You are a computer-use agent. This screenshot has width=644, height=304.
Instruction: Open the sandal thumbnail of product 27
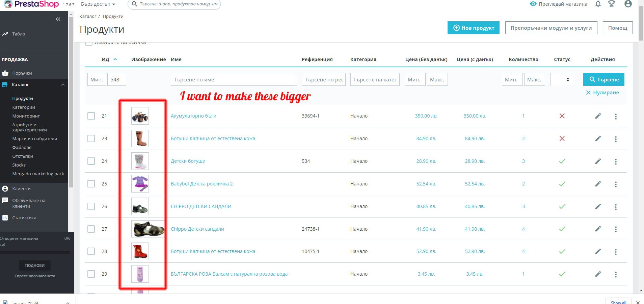click(148, 229)
